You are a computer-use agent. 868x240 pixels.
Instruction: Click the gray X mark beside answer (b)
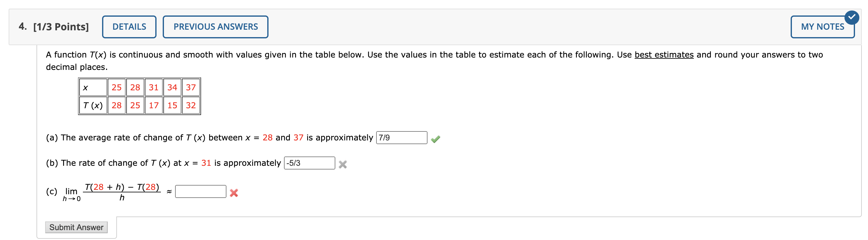click(x=343, y=164)
